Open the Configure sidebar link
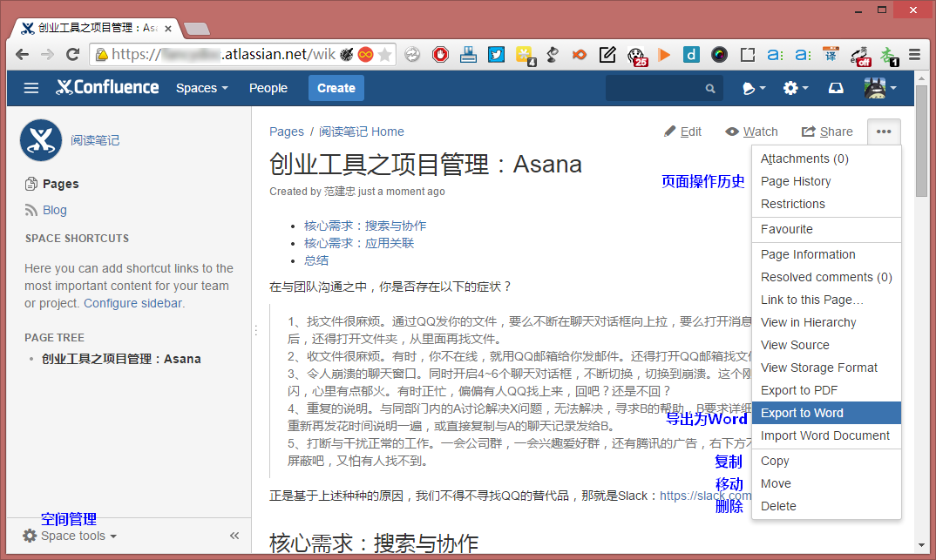The width and height of the screenshot is (936, 560). (x=132, y=303)
